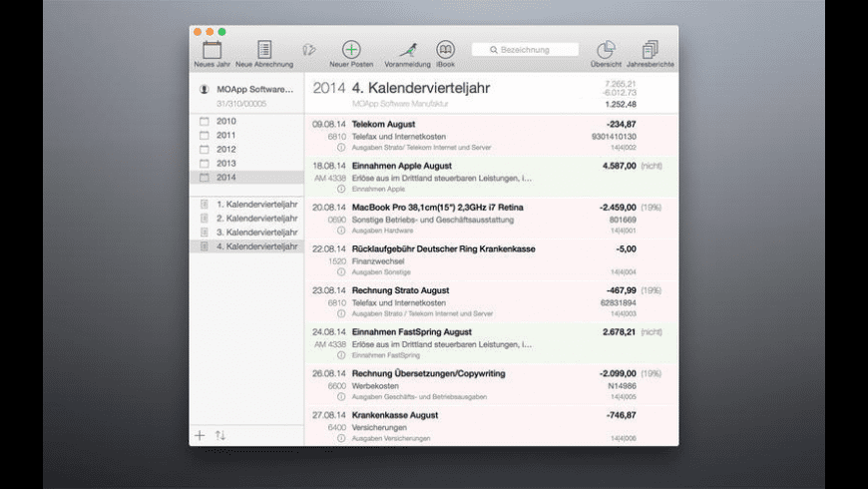Viewport: 868px width, 489px height.
Task: Open info icon for MacBook Pro entry
Action: (x=341, y=231)
